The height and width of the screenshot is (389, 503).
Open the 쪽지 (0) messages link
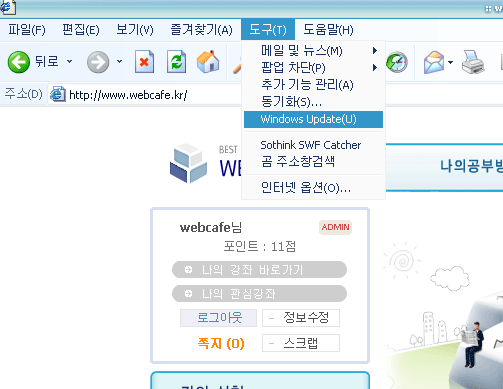(221, 343)
